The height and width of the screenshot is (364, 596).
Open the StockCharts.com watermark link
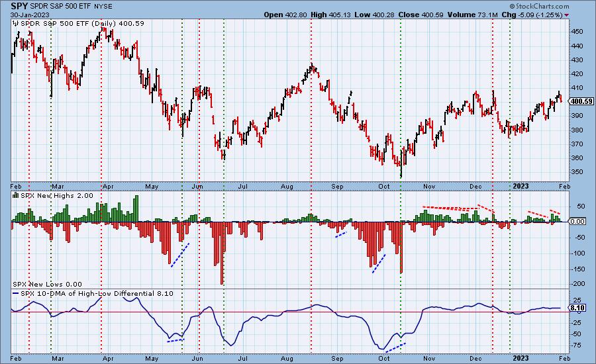(x=539, y=6)
